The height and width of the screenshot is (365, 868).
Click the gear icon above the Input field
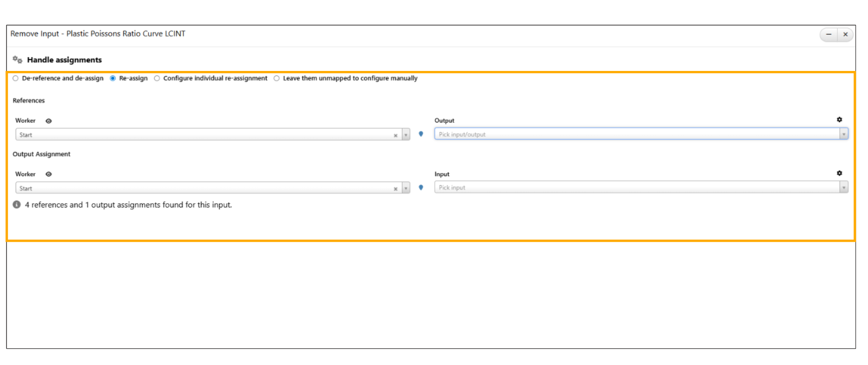(839, 173)
